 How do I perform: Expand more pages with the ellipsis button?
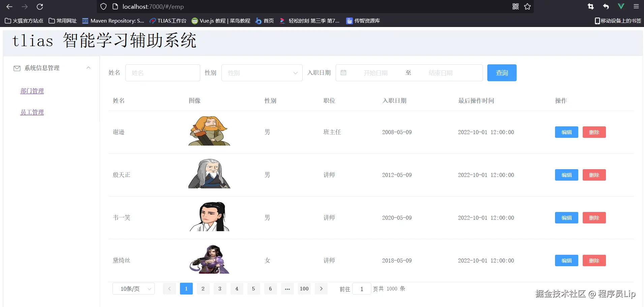click(x=287, y=289)
